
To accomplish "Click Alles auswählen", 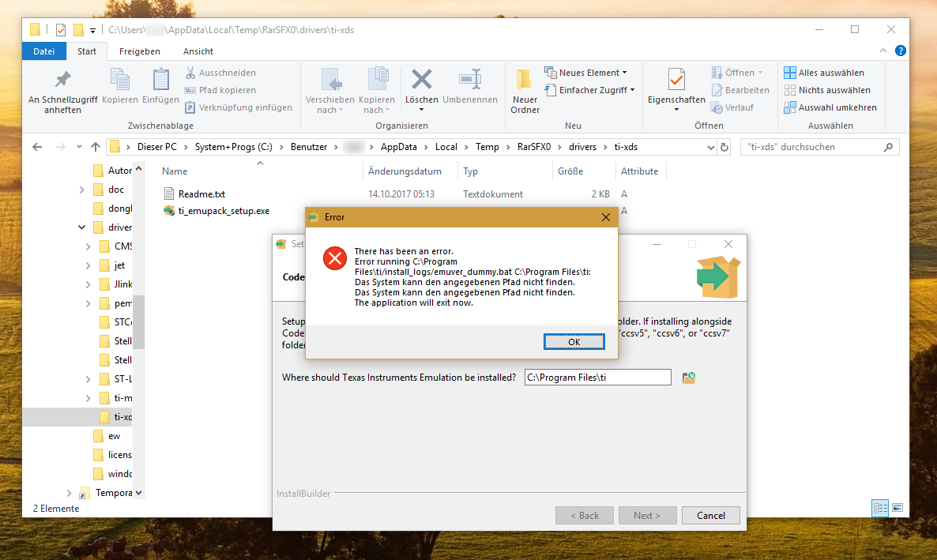I will (824, 73).
